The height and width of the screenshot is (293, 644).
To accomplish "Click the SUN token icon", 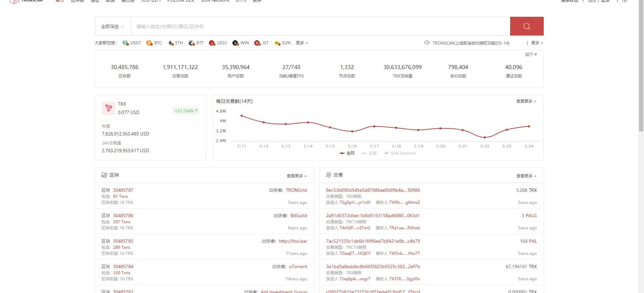I will [x=277, y=43].
